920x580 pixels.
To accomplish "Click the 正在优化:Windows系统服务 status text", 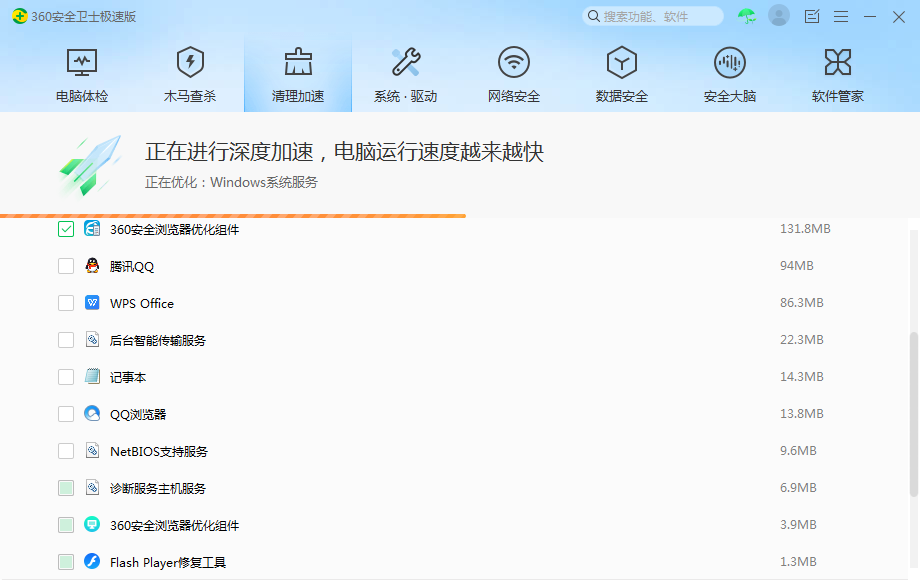I will tap(231, 182).
